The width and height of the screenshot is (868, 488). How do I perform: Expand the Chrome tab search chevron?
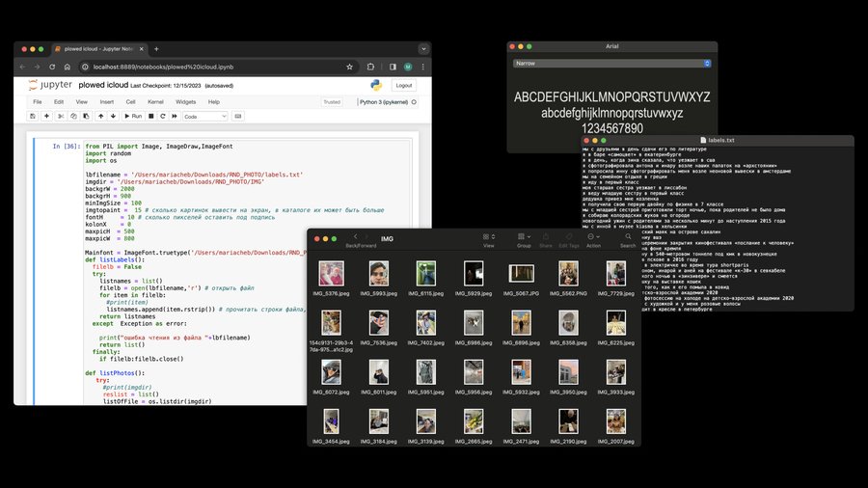pos(423,48)
